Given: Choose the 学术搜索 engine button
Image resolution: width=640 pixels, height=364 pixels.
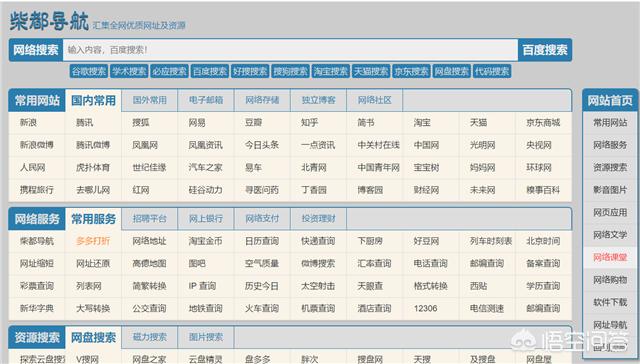Looking at the screenshot, I should pos(129,71).
